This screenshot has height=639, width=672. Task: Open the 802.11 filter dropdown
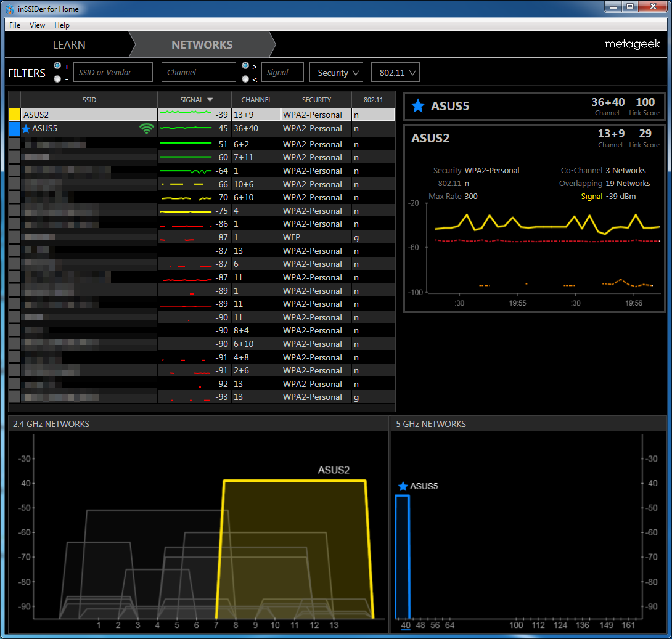[396, 72]
